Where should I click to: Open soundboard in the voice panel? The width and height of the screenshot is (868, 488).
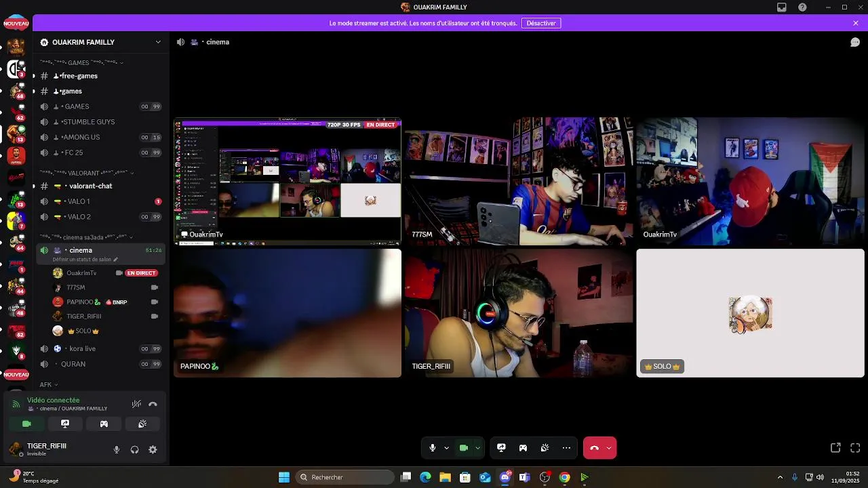click(142, 424)
